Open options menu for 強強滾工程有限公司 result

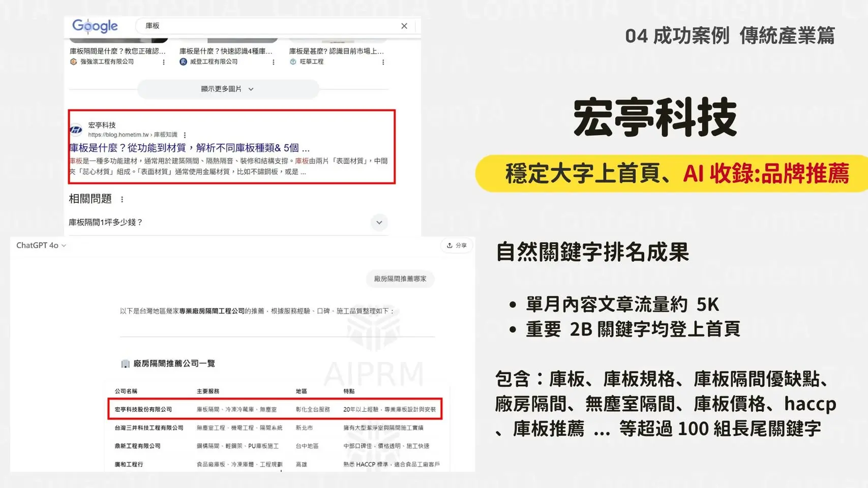tap(163, 62)
